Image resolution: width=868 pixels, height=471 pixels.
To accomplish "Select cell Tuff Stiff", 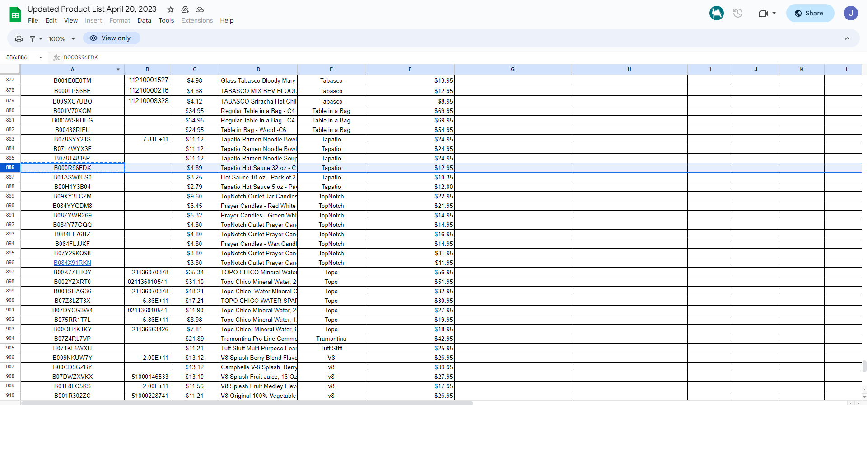I will (x=331, y=348).
